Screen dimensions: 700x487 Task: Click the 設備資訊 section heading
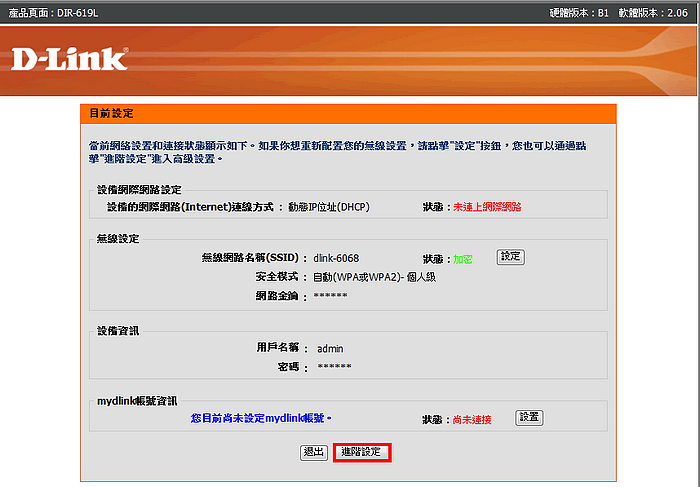coord(117,330)
